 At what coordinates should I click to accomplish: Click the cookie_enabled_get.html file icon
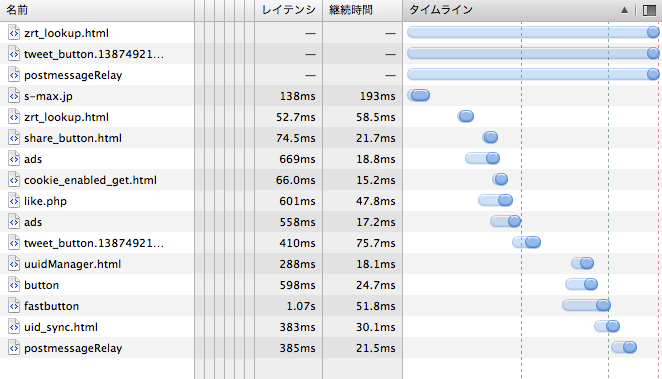tap(14, 180)
